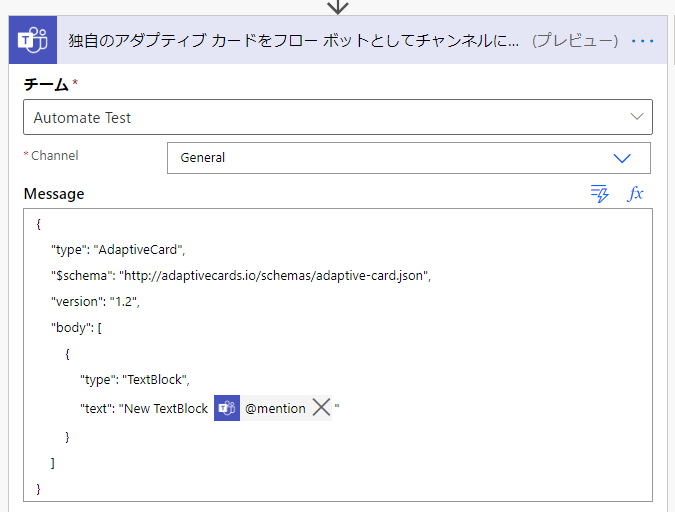The image size is (675, 512).
Task: Click the Microsoft Teams connector icon in header
Action: pos(33,40)
